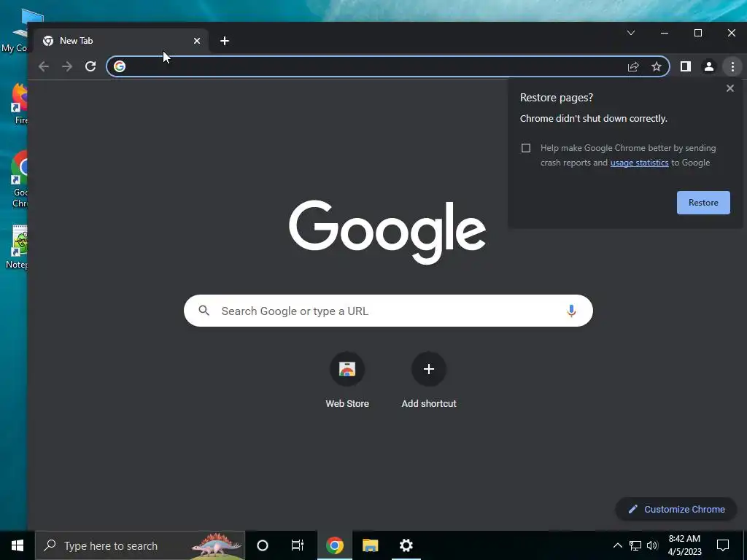The height and width of the screenshot is (560, 747).
Task: Click the magnifier icon in search box
Action: (204, 311)
